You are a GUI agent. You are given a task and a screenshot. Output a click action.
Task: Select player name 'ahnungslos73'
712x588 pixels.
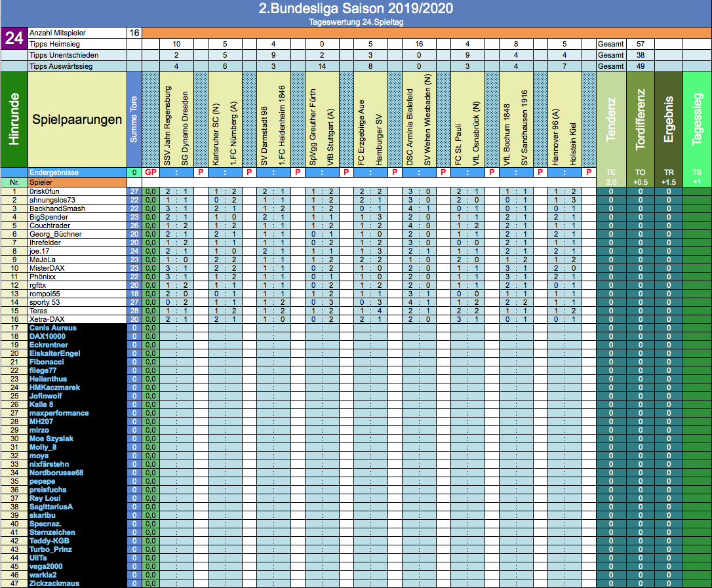(52, 200)
